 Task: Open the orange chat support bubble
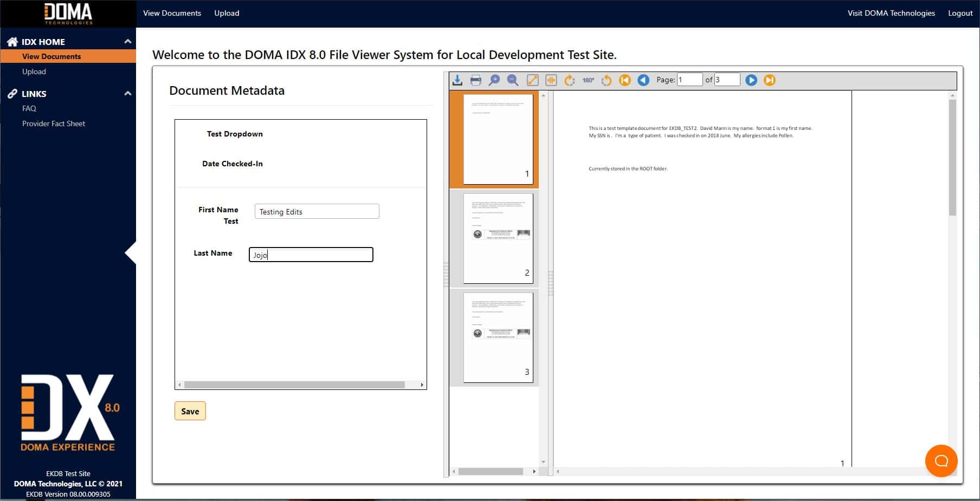tap(942, 461)
